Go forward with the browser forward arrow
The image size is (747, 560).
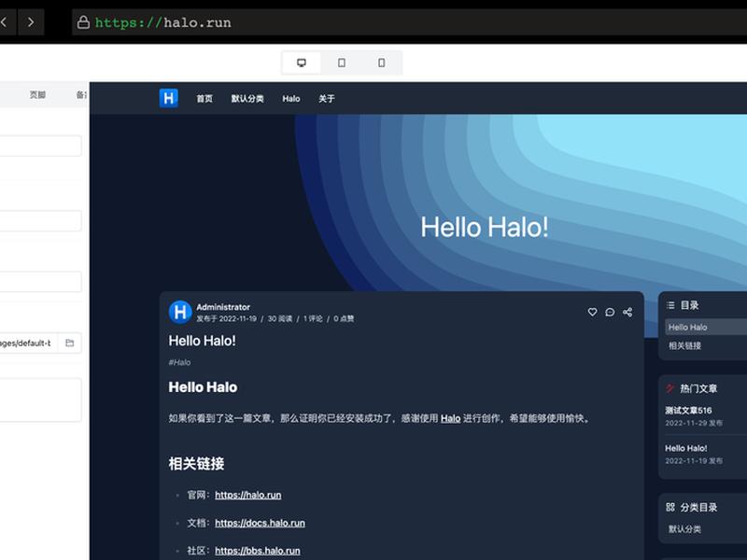point(31,21)
